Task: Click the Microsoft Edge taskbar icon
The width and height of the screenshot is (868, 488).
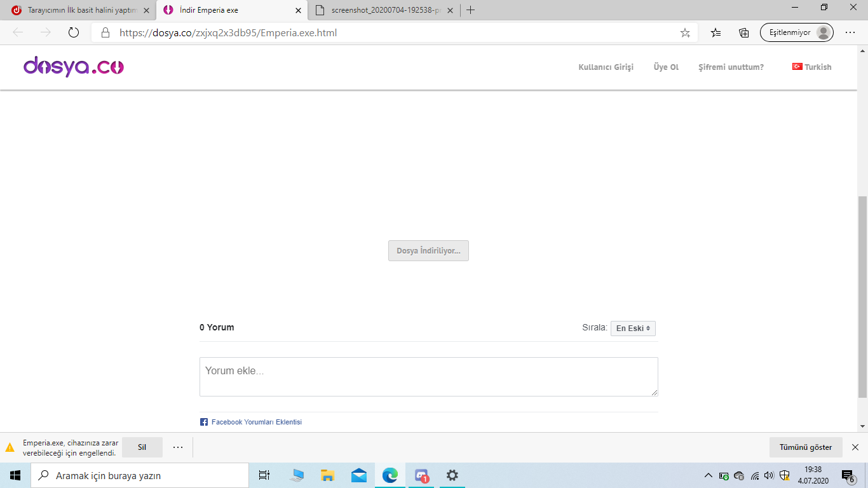Action: coord(390,475)
